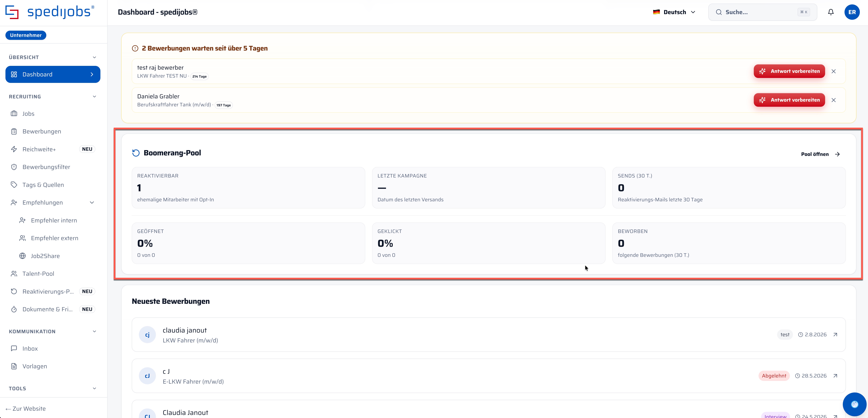Open the notifications bell
The image size is (868, 418).
831,12
